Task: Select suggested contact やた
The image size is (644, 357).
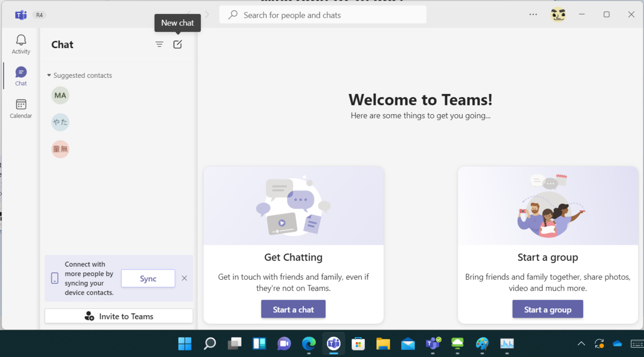Action: click(x=60, y=122)
